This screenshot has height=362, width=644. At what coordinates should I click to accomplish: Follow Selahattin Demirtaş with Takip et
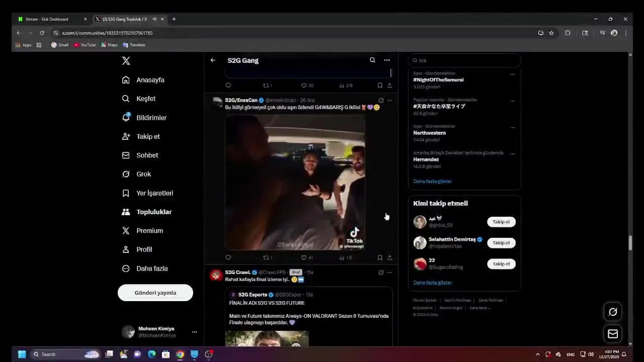(501, 243)
